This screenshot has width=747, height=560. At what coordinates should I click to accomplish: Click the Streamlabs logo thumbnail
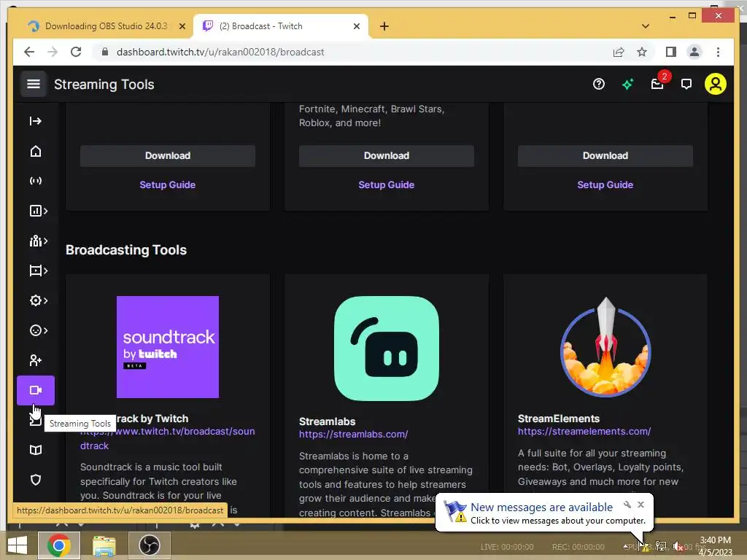tap(387, 349)
